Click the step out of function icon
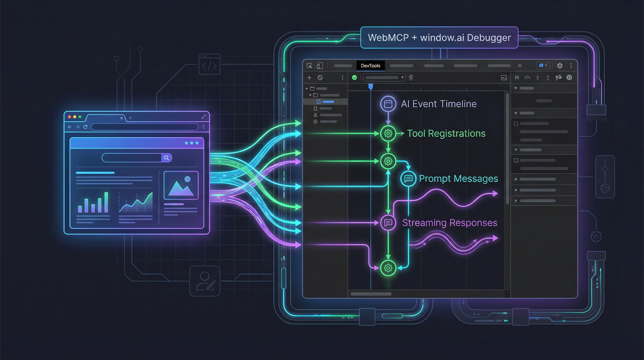 click(x=548, y=78)
